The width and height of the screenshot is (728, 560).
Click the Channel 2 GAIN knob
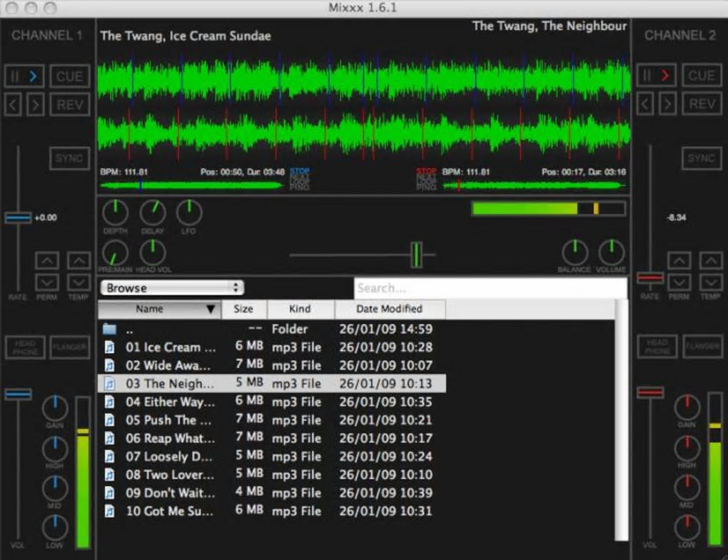pos(687,408)
